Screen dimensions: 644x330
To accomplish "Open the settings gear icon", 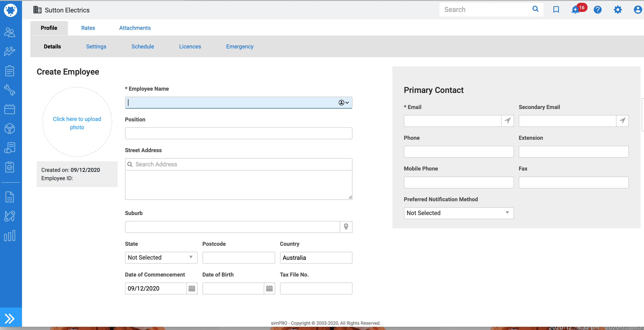I will 617,10.
